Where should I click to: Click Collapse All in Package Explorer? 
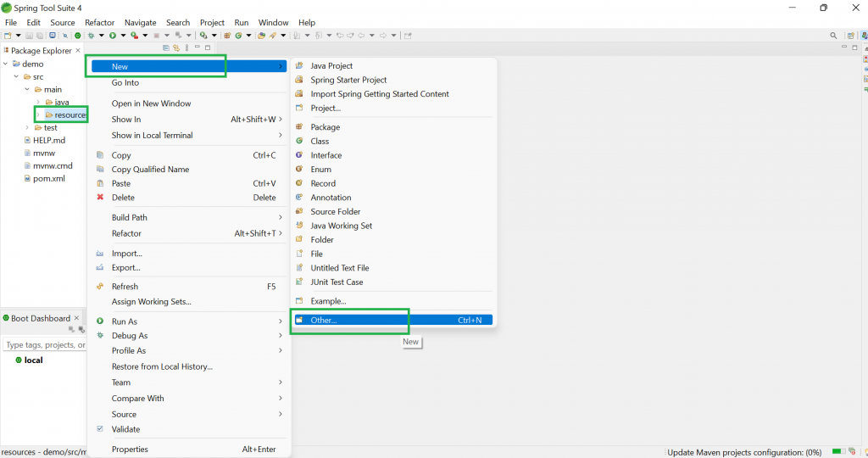pyautogui.click(x=166, y=48)
